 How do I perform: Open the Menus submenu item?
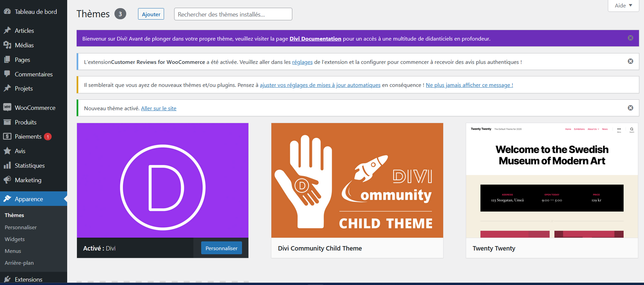[x=13, y=251]
